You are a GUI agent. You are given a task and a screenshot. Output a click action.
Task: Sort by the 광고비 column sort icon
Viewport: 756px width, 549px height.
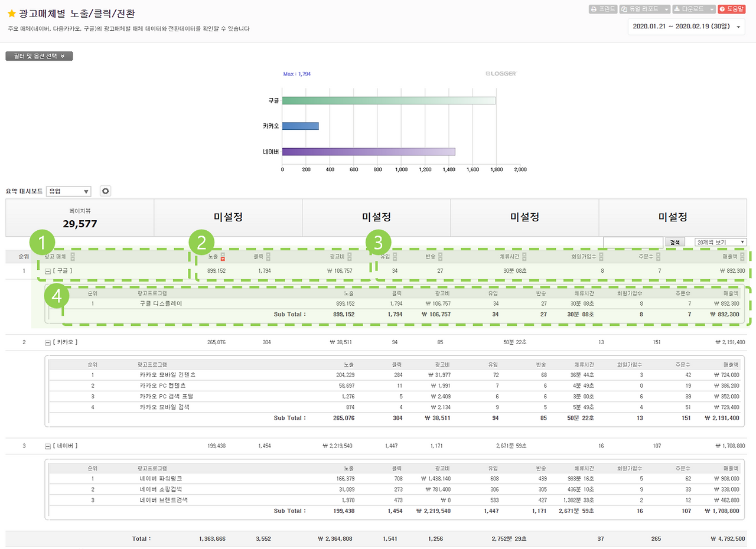coord(350,257)
